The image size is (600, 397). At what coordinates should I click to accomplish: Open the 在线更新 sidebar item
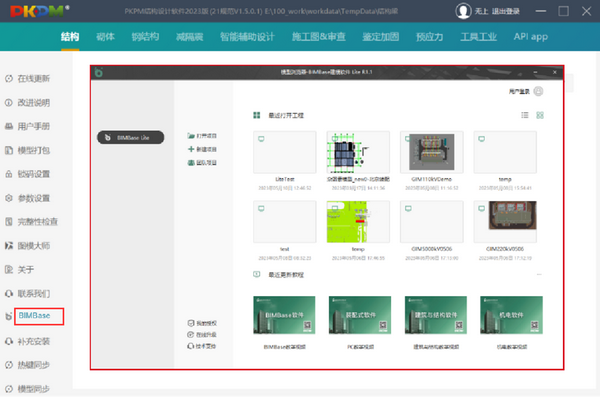tap(28, 78)
